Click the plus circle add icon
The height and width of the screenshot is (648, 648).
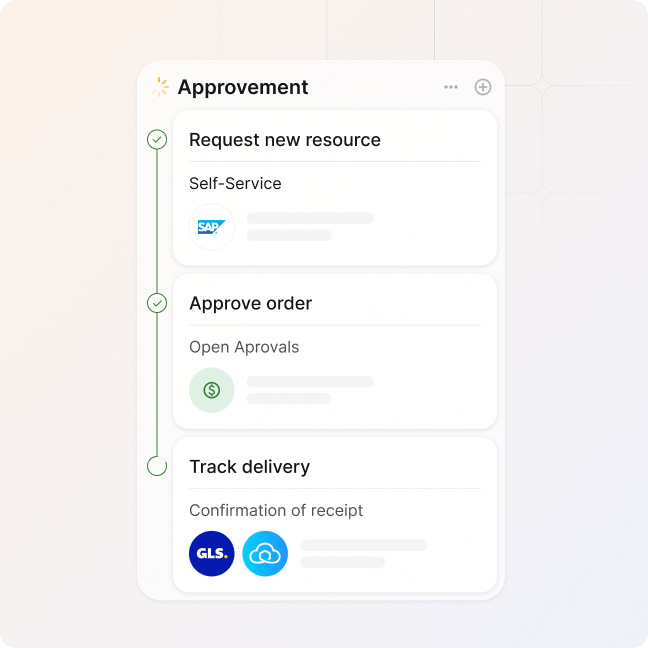(x=483, y=87)
